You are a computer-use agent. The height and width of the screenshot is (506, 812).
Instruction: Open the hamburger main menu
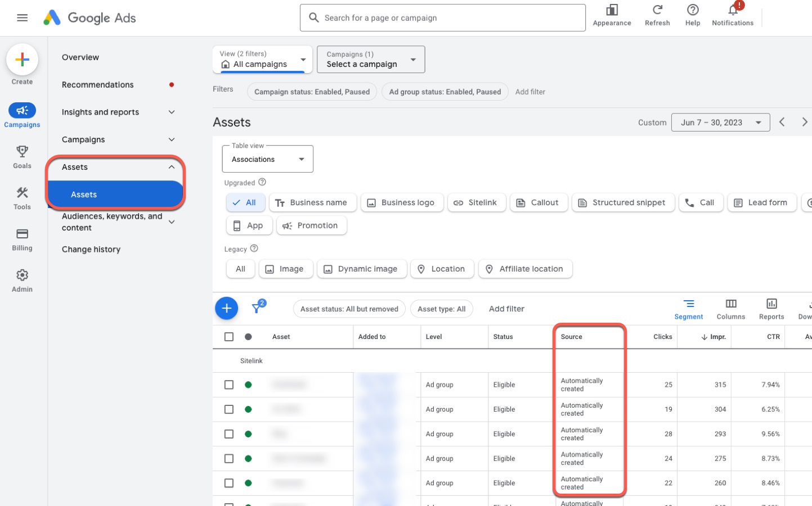(x=23, y=18)
